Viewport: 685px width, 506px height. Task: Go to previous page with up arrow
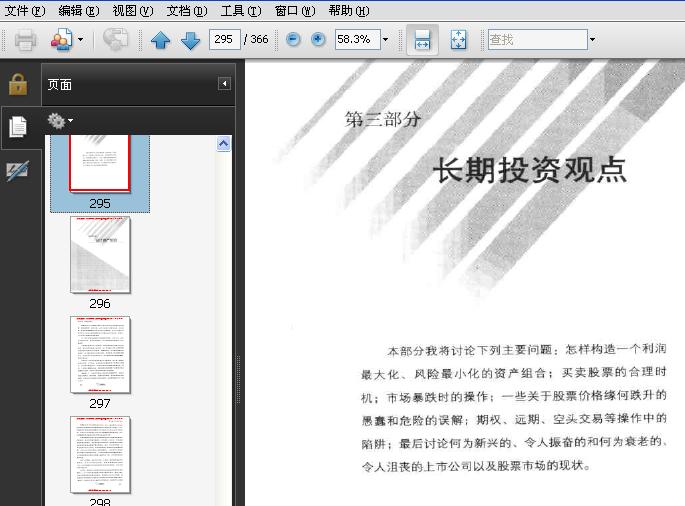[x=160, y=40]
